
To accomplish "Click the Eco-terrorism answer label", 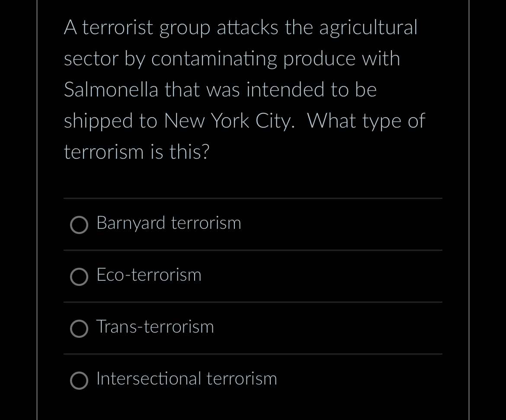I will [149, 276].
